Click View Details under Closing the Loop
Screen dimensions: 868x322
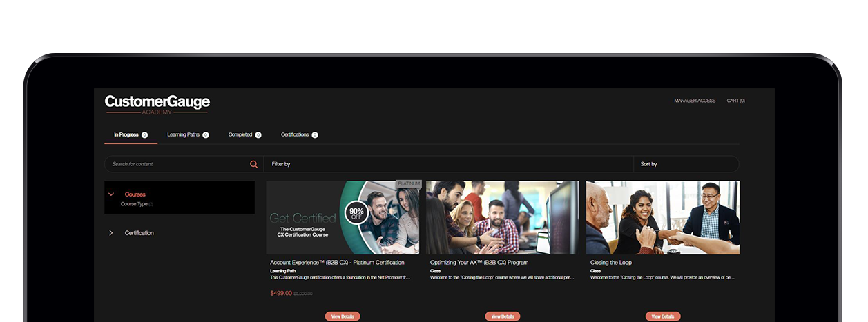[663, 316]
